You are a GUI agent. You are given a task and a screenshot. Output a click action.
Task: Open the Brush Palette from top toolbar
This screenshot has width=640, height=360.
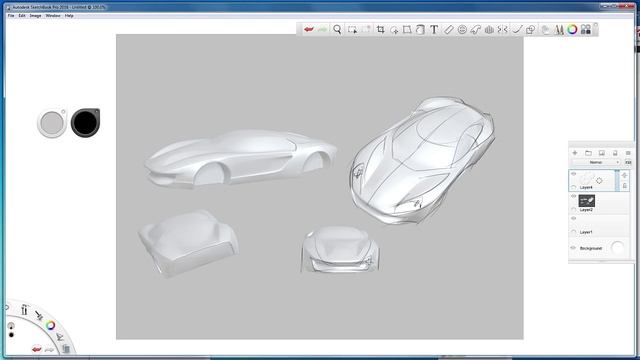click(x=559, y=29)
